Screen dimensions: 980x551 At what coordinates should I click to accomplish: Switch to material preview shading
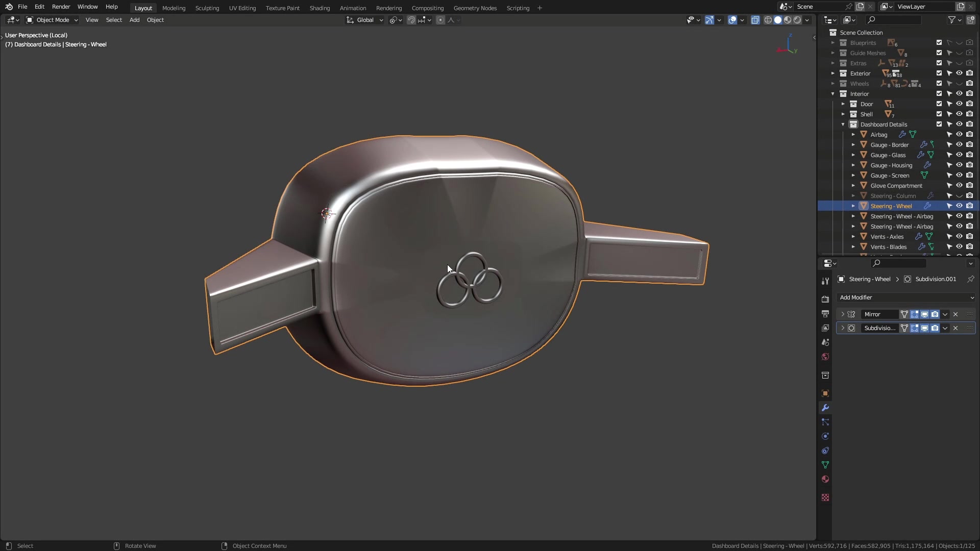click(788, 20)
